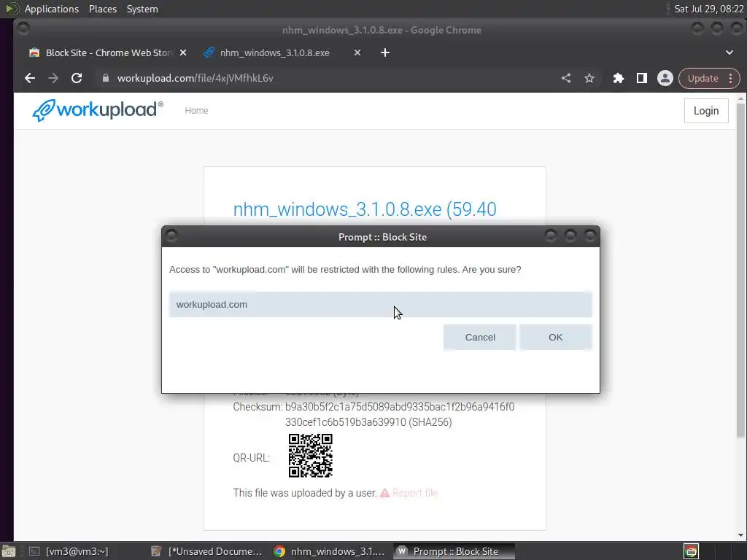Close the Block Site Web Store tab
This screenshot has width=747, height=560.
(183, 52)
